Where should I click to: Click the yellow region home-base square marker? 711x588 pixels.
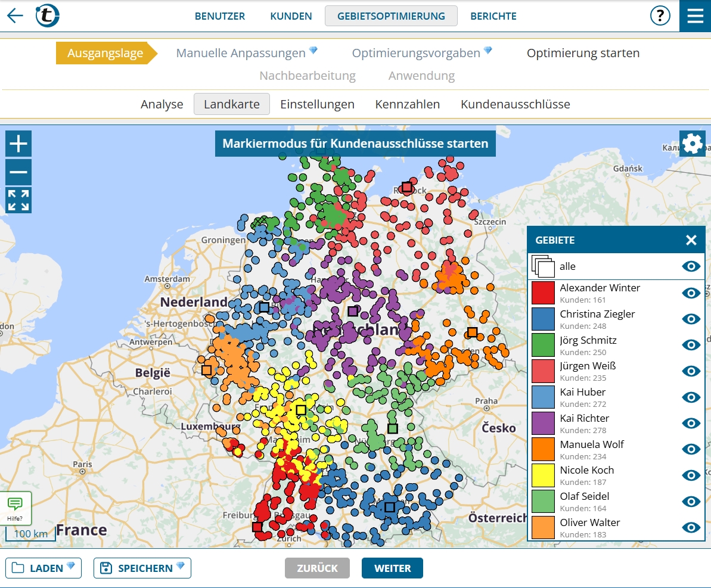click(300, 410)
